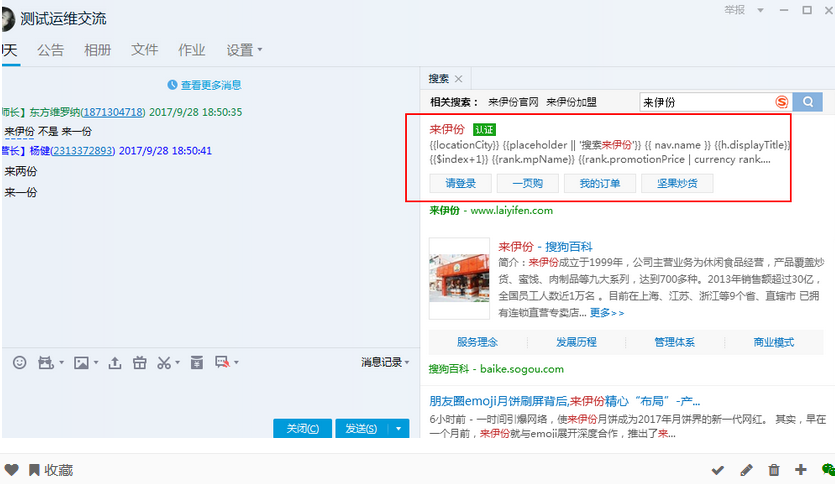The width and height of the screenshot is (835, 484).
Task: Open the 设置 settings dropdown tab
Action: pyautogui.click(x=244, y=50)
